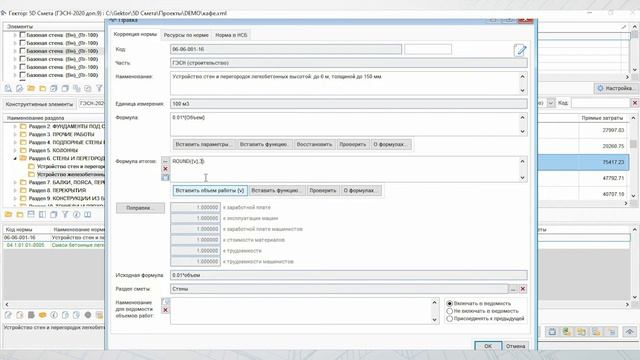Click Вставить объем работы (v) button

coord(210,191)
